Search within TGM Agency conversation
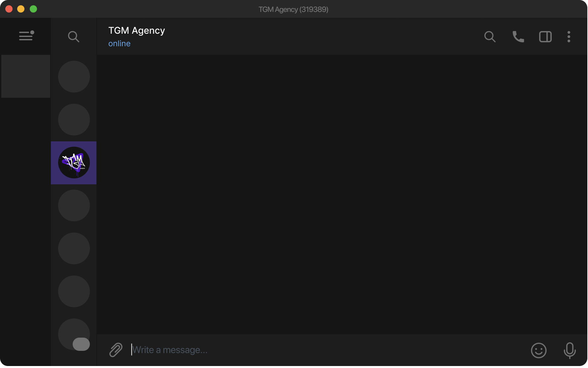The height and width of the screenshot is (368, 588). 490,37
